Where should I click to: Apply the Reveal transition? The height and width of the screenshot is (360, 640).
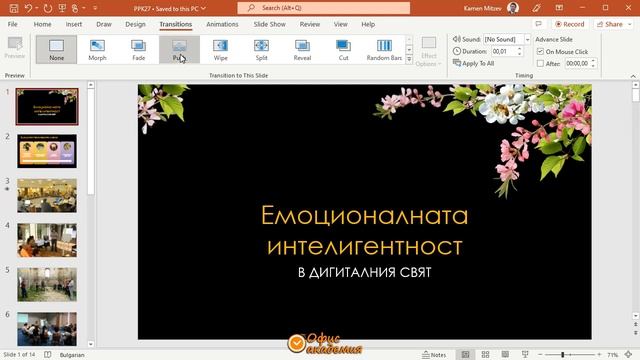click(x=302, y=49)
